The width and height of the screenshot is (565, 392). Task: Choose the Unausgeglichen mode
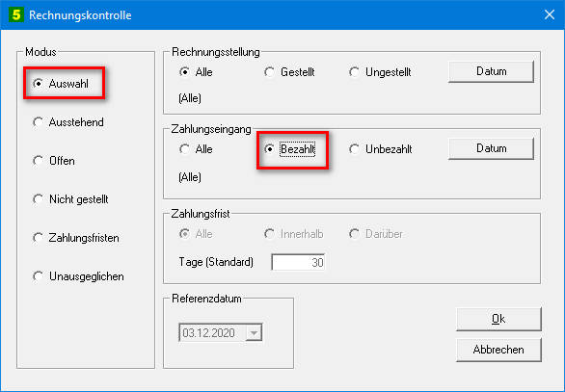coord(78,276)
